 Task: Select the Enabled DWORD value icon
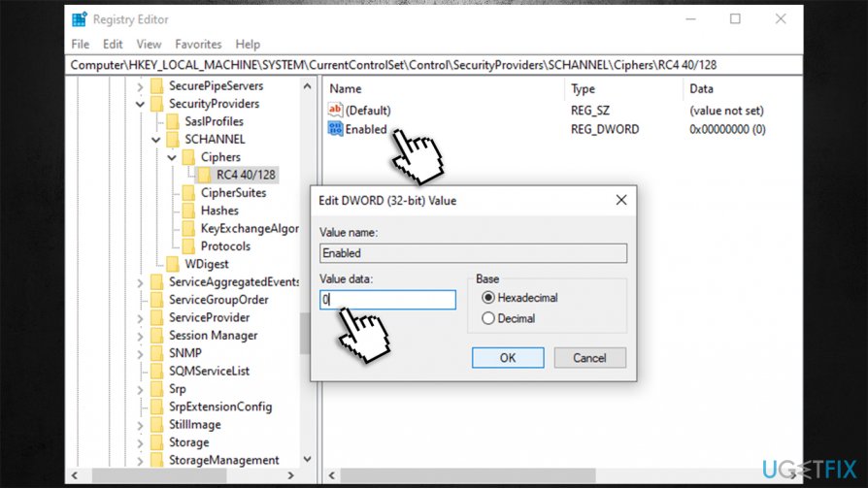[x=335, y=129]
